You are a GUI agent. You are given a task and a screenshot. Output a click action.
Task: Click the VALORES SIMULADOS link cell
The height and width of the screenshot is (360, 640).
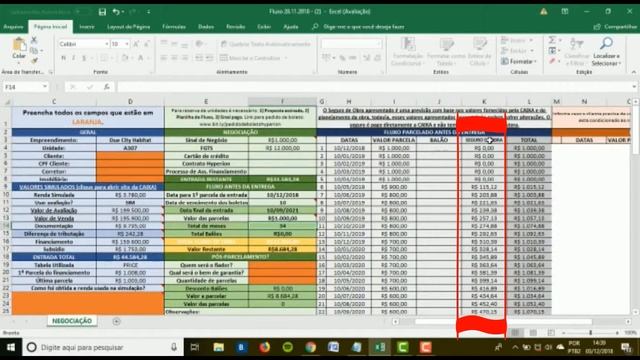88,187
